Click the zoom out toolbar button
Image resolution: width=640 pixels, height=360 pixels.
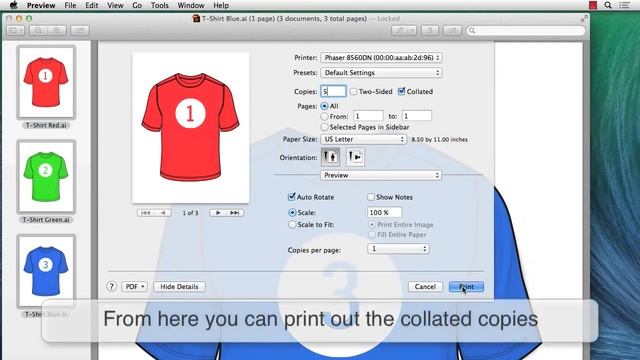pyautogui.click(x=38, y=31)
